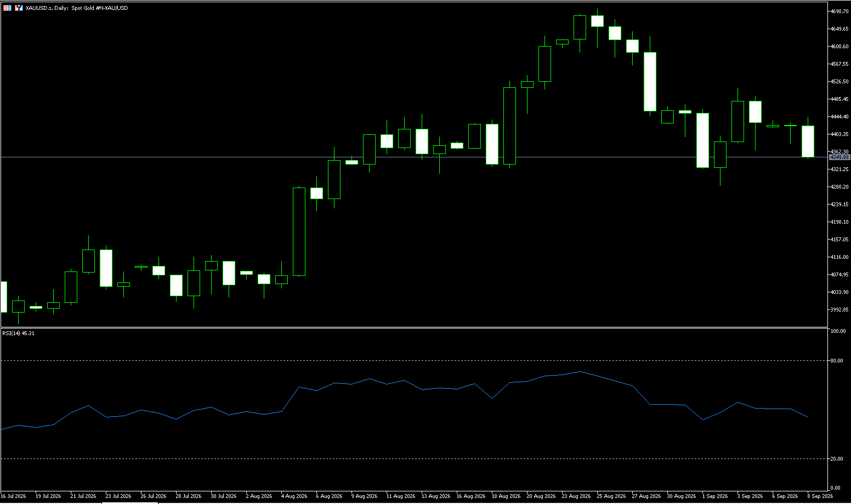Viewport: 851px width, 504px height.
Task: Click the 3992.85 price scale label
Action: (839, 310)
